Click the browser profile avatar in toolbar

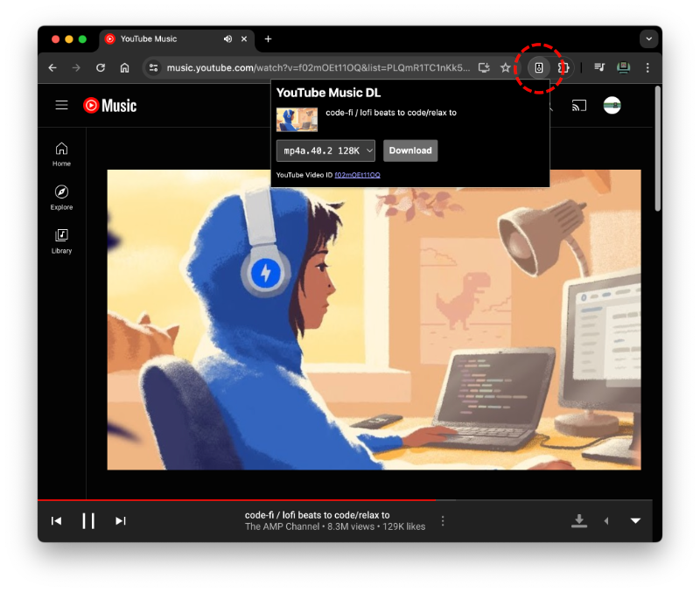(623, 67)
